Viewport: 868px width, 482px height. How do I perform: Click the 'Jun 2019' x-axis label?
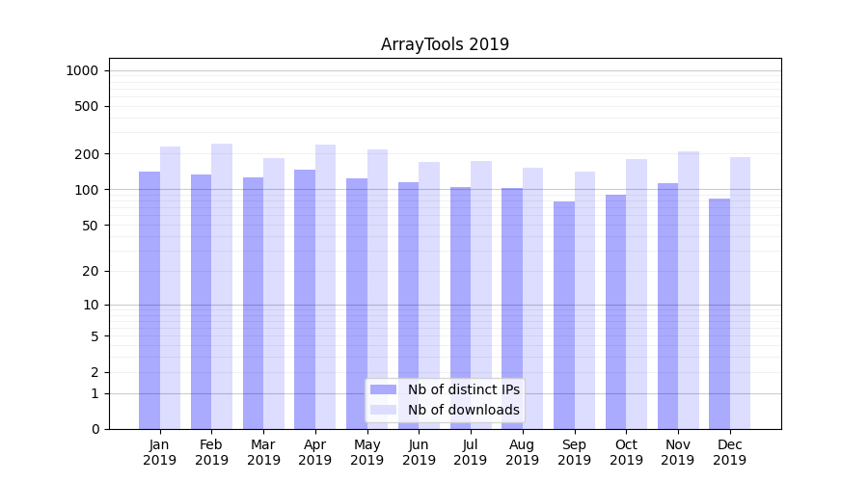[x=419, y=452]
